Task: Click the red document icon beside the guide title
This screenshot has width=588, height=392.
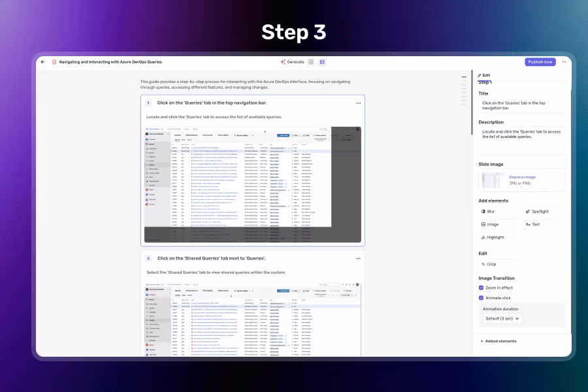Action: 54,62
